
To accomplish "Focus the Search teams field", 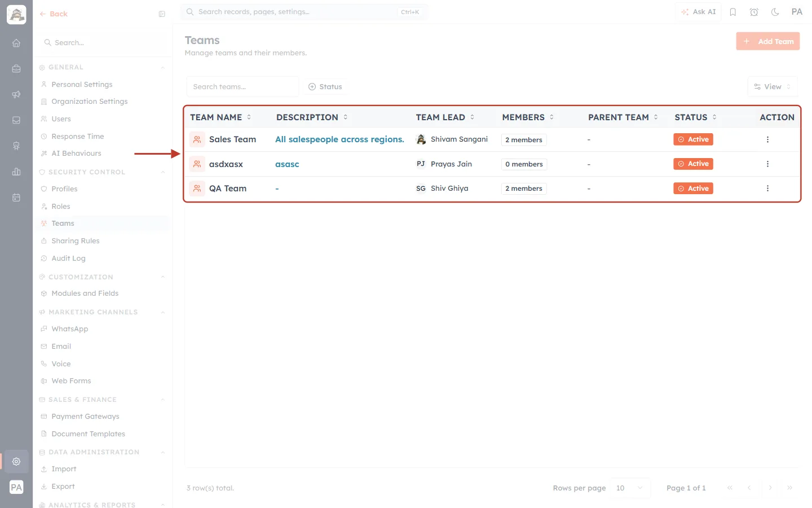I will pyautogui.click(x=242, y=87).
